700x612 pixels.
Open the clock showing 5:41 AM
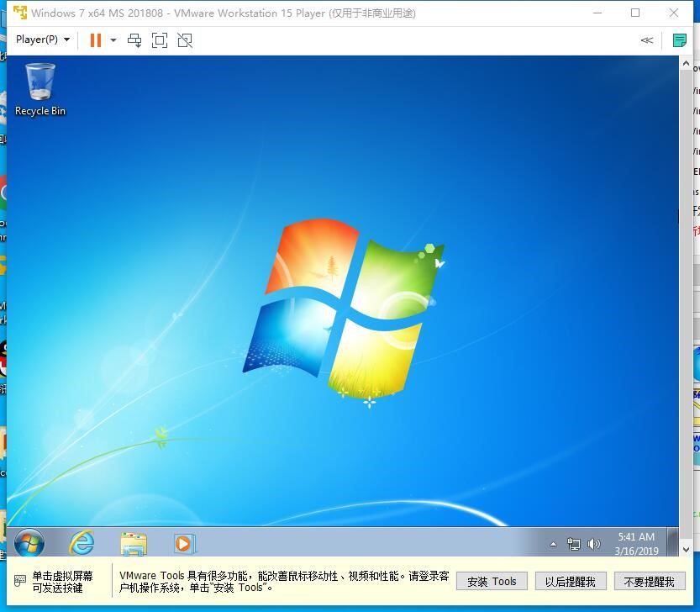point(636,544)
